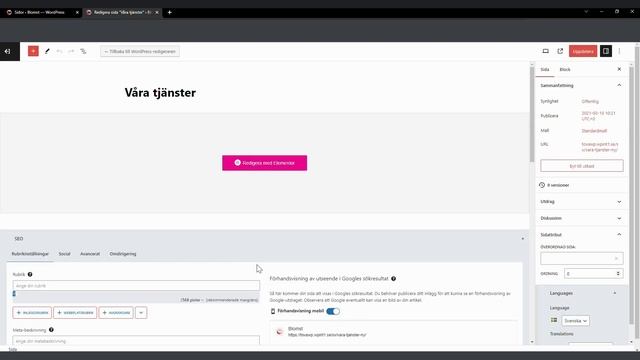Click the title pixel-length progress bar
The image size is (640, 360).
[x=136, y=294]
